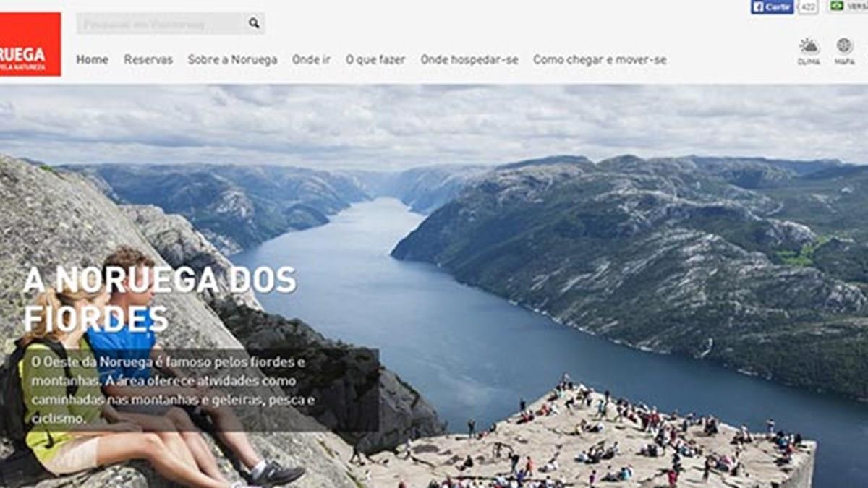Image resolution: width=868 pixels, height=488 pixels.
Task: Go to the Home menu item
Action: click(x=93, y=60)
